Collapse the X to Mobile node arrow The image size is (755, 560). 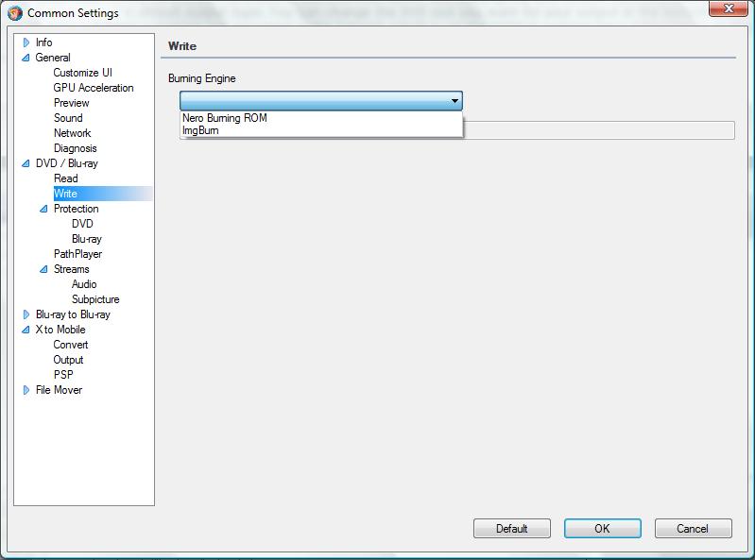click(x=26, y=330)
